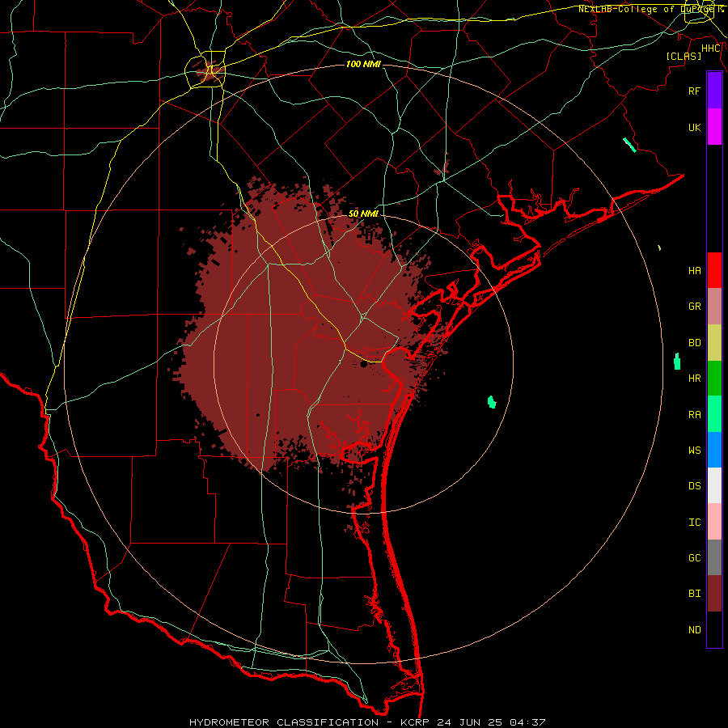Click the ND legend label
This screenshot has height=728, width=728.
click(x=694, y=630)
